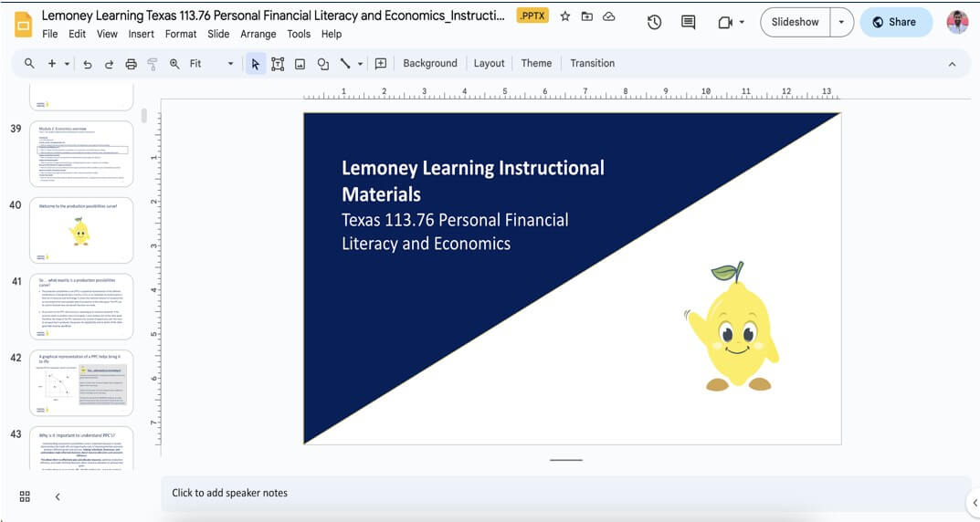The height and width of the screenshot is (522, 980).
Task: Click the undo arrow
Action: [88, 64]
